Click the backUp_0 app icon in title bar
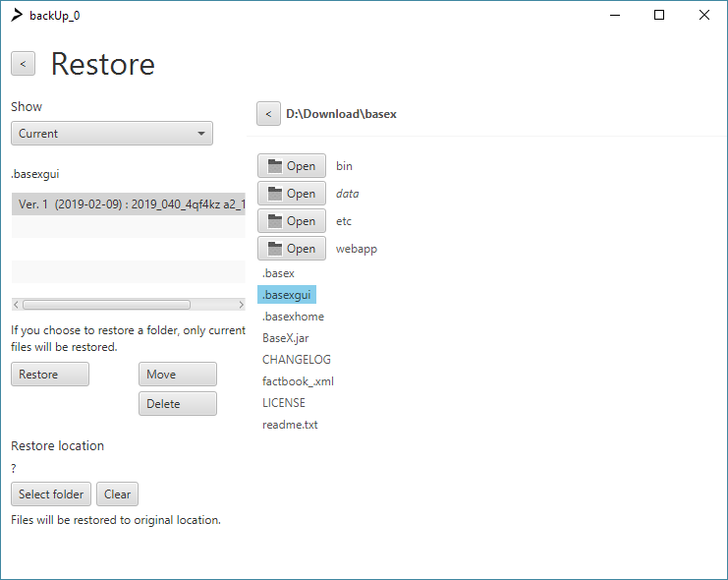Screen dimensions: 728x580 click(17, 16)
